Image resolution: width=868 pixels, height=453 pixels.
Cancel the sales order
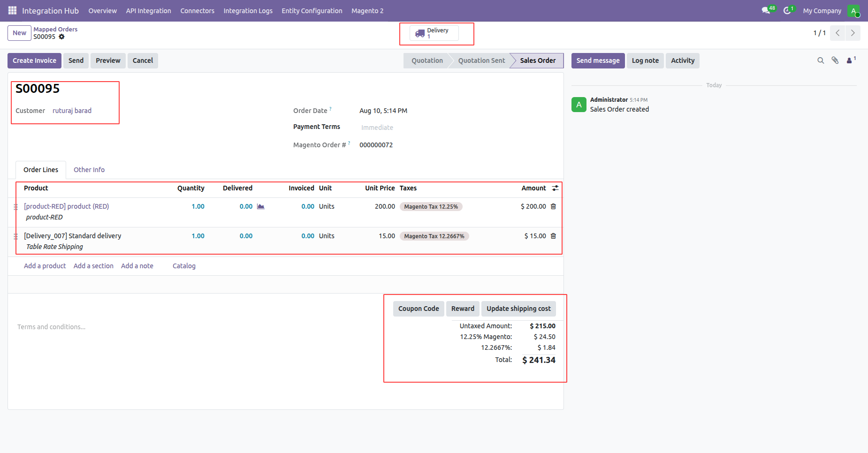pyautogui.click(x=143, y=60)
